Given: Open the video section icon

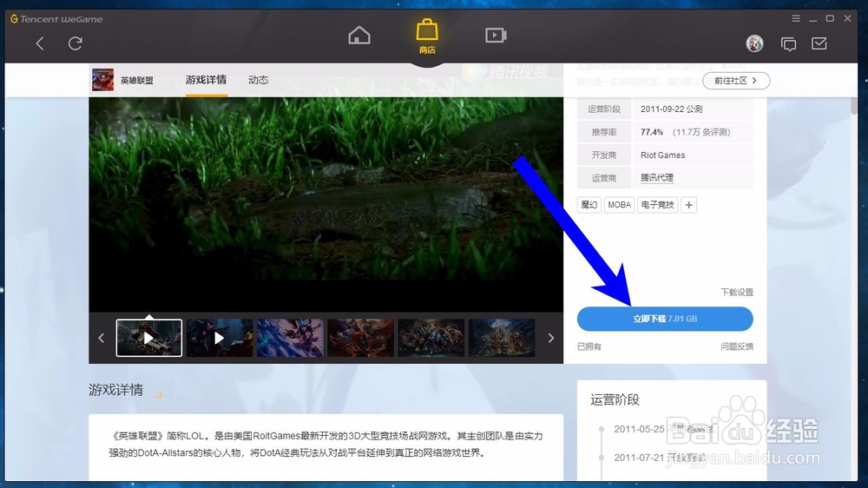Looking at the screenshot, I should pos(496,36).
